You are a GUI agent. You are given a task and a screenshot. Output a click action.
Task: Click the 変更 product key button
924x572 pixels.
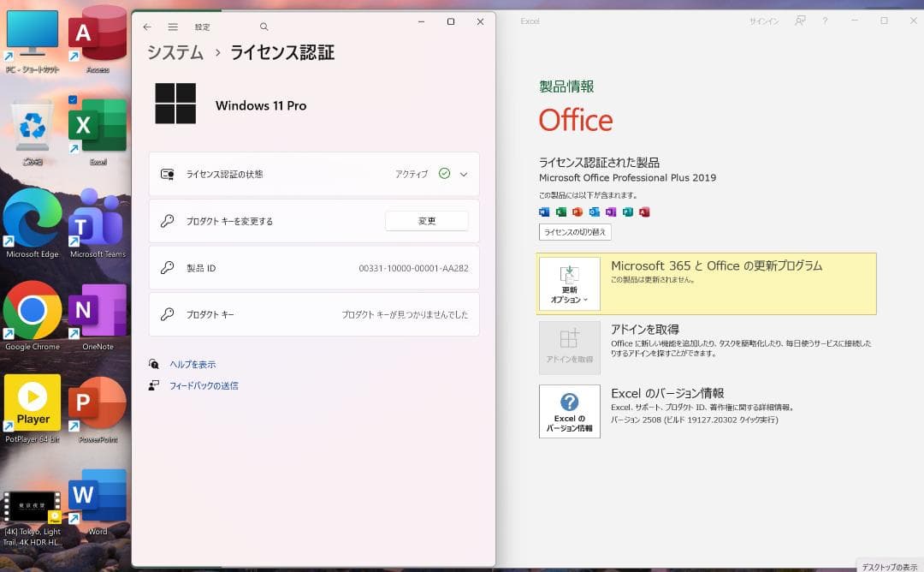tap(426, 221)
